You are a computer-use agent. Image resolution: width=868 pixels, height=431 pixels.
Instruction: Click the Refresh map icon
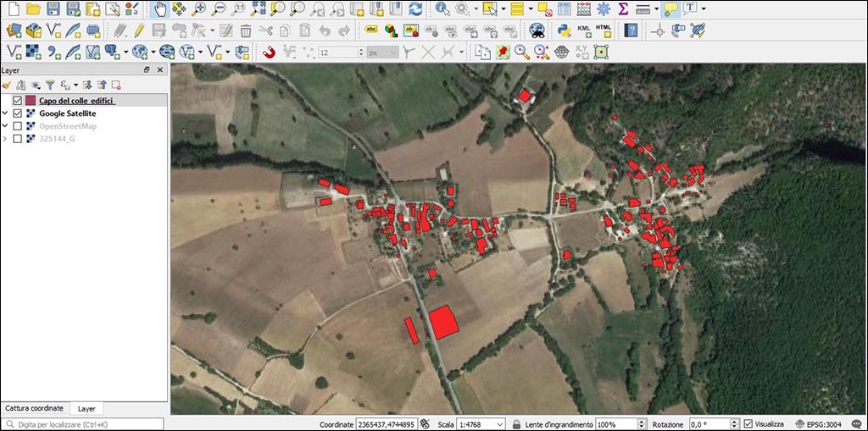point(415,8)
